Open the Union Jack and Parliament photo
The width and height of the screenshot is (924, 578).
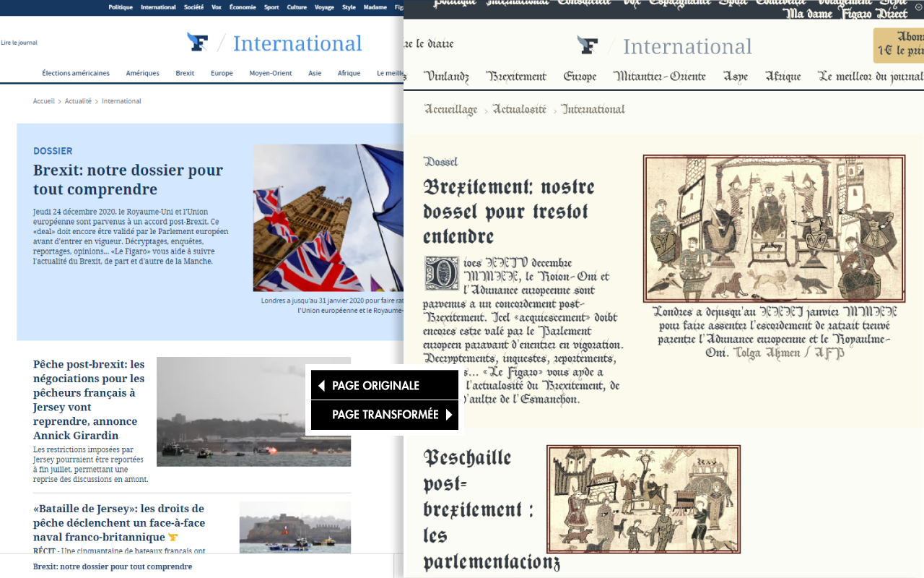point(328,217)
